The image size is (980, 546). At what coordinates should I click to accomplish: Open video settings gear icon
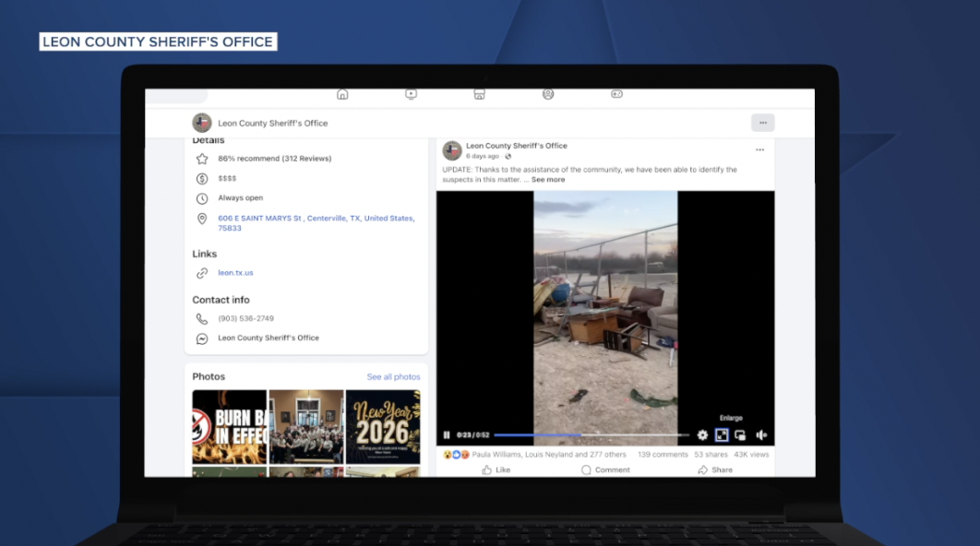coord(702,435)
